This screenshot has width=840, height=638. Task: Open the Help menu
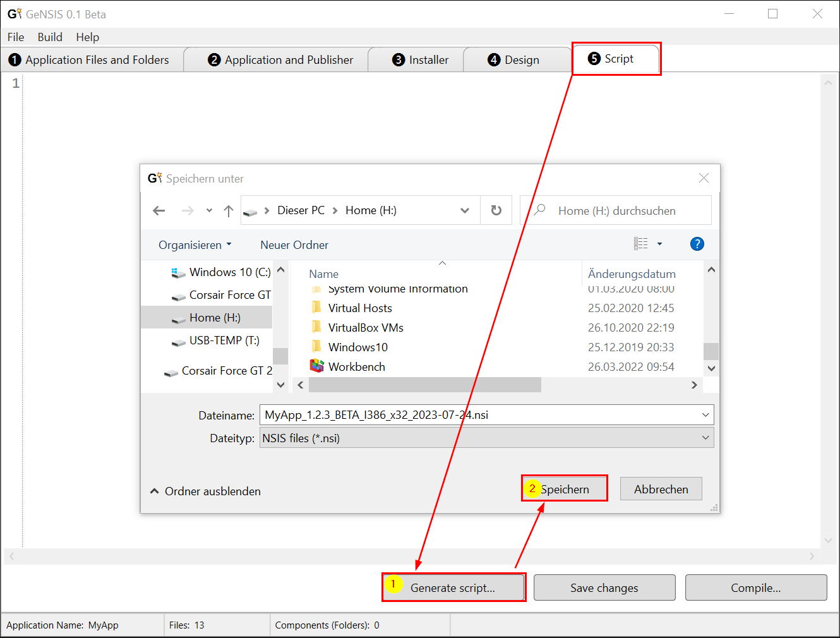coord(88,37)
